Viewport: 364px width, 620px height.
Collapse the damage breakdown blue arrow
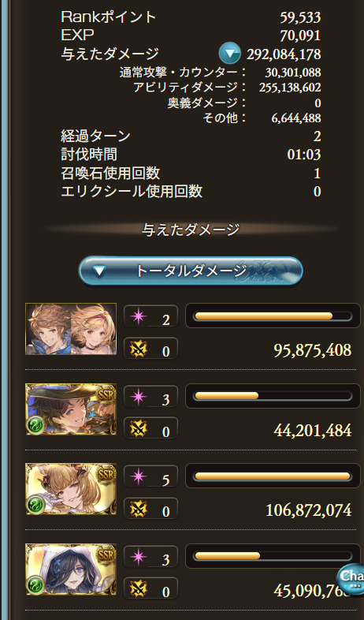pos(230,53)
